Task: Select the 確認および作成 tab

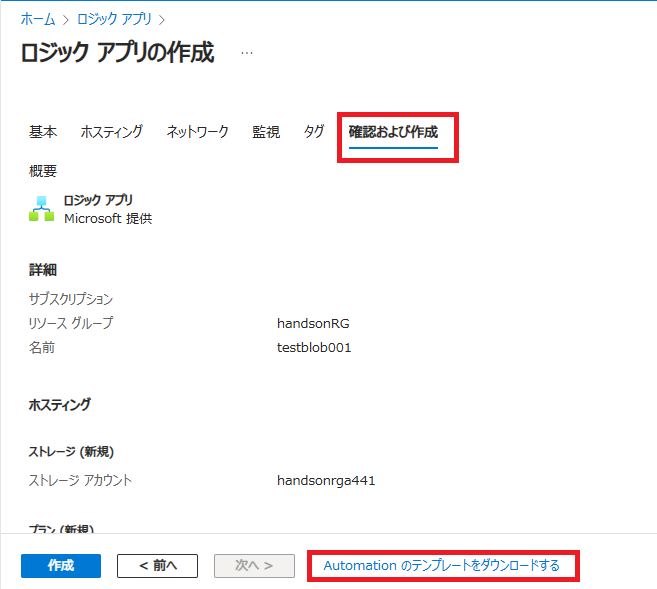Action: pyautogui.click(x=393, y=132)
